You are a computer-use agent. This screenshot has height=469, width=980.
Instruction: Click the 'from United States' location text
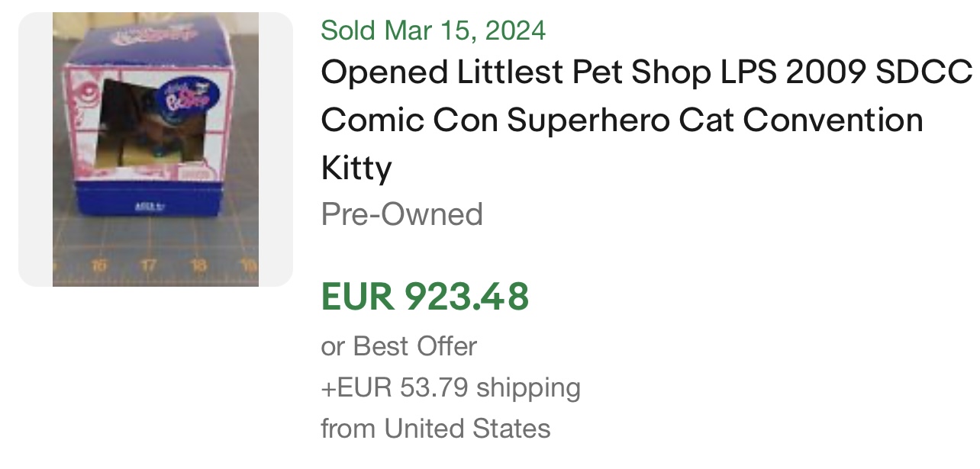tap(435, 428)
